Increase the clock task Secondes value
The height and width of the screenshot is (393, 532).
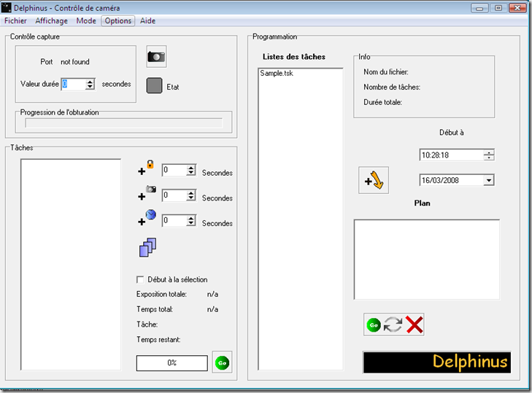(191, 218)
